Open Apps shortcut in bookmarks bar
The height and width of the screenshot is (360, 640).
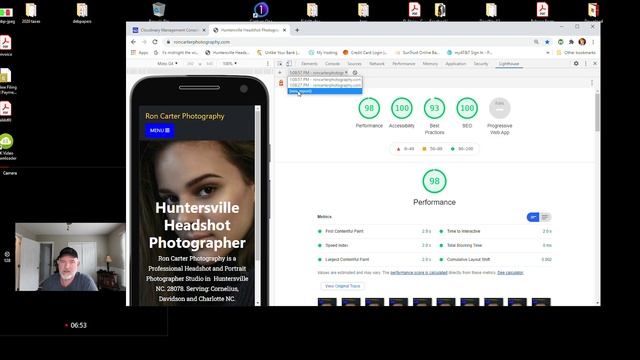click(139, 53)
